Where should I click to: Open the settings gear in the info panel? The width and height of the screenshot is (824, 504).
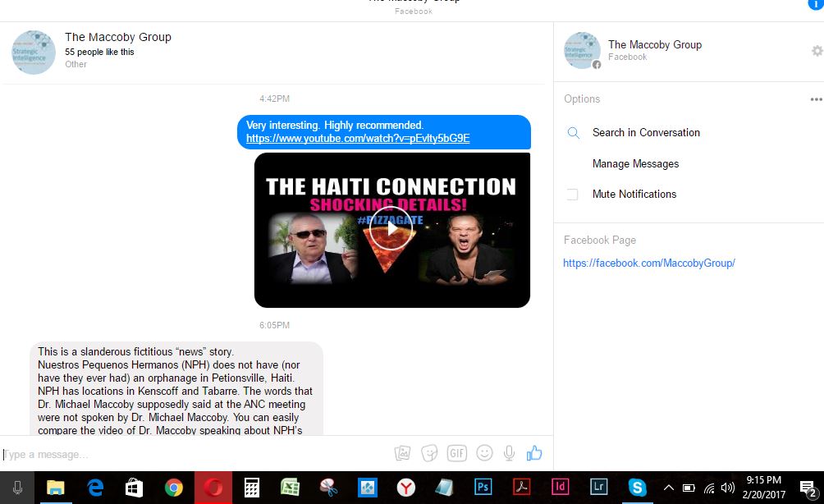[817, 51]
